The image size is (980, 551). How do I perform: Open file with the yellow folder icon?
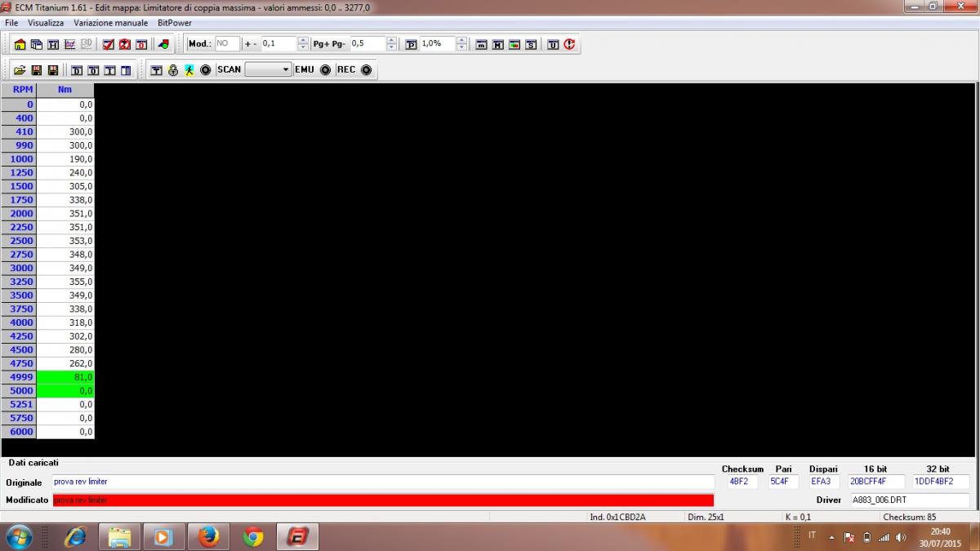[20, 70]
